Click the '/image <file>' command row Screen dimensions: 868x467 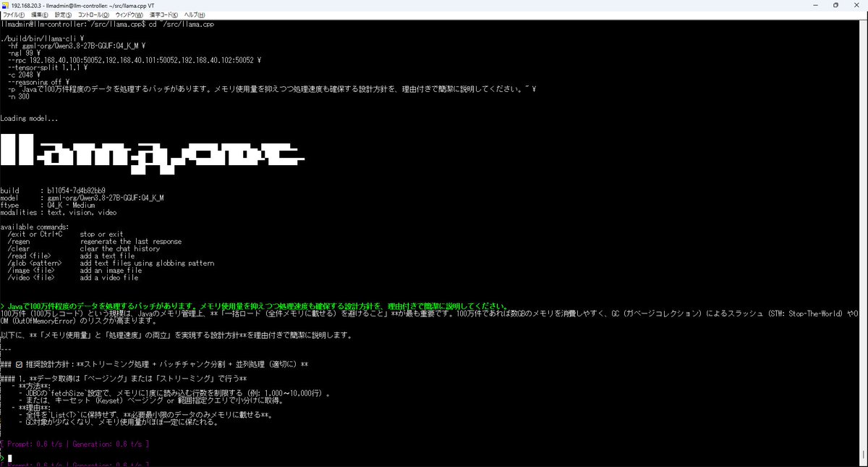coord(75,270)
